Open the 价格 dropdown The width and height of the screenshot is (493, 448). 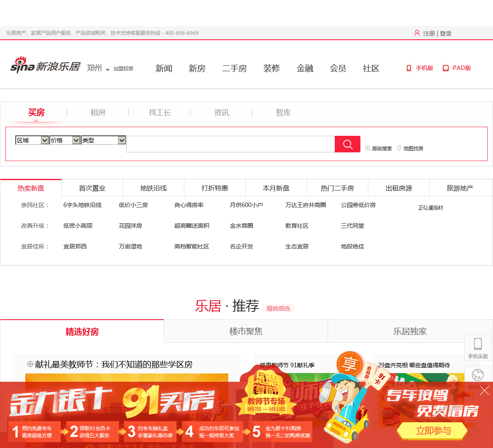coord(65,140)
